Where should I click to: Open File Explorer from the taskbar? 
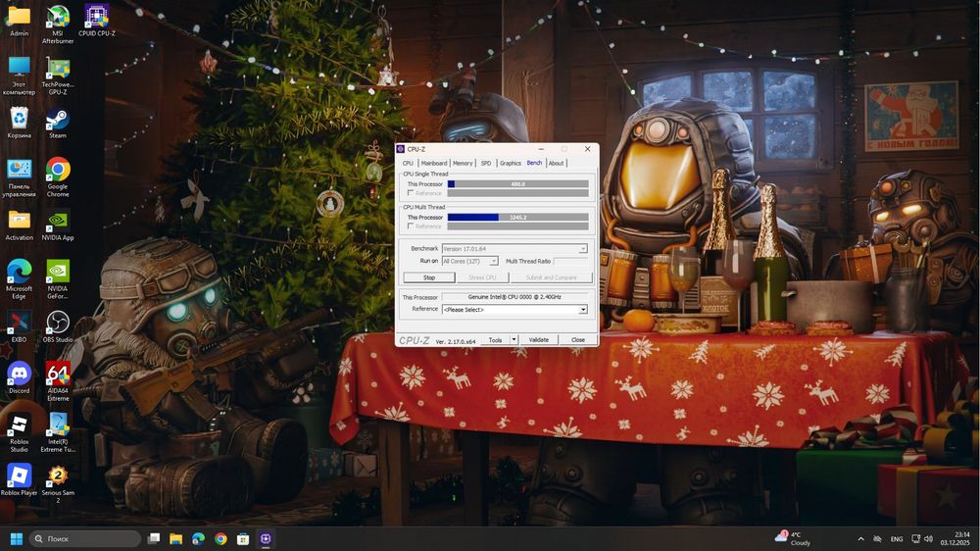point(175,538)
